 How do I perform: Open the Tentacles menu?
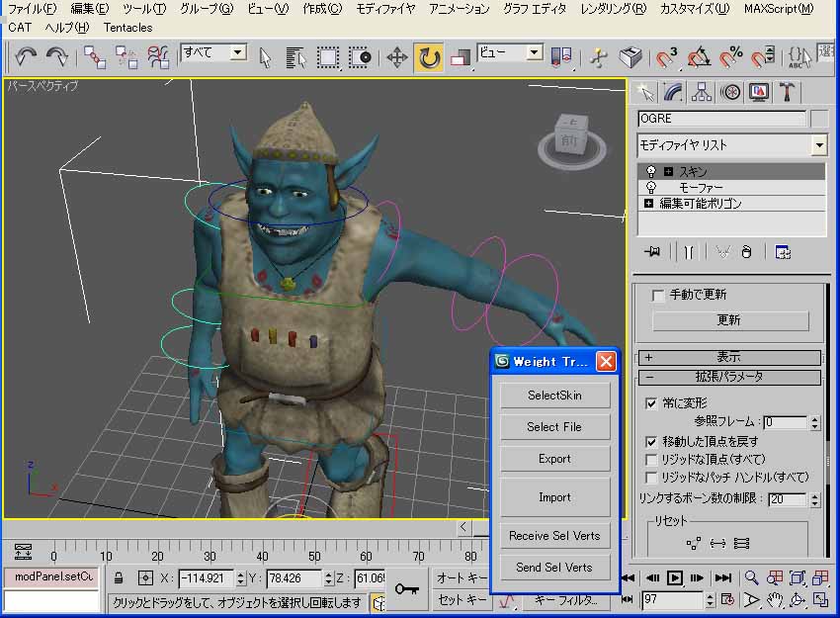128,28
